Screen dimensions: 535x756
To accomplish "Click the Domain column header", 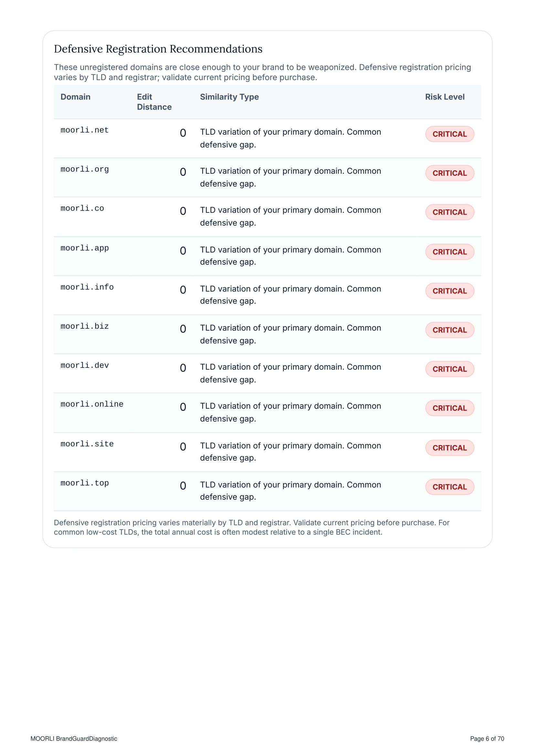I will coord(76,97).
